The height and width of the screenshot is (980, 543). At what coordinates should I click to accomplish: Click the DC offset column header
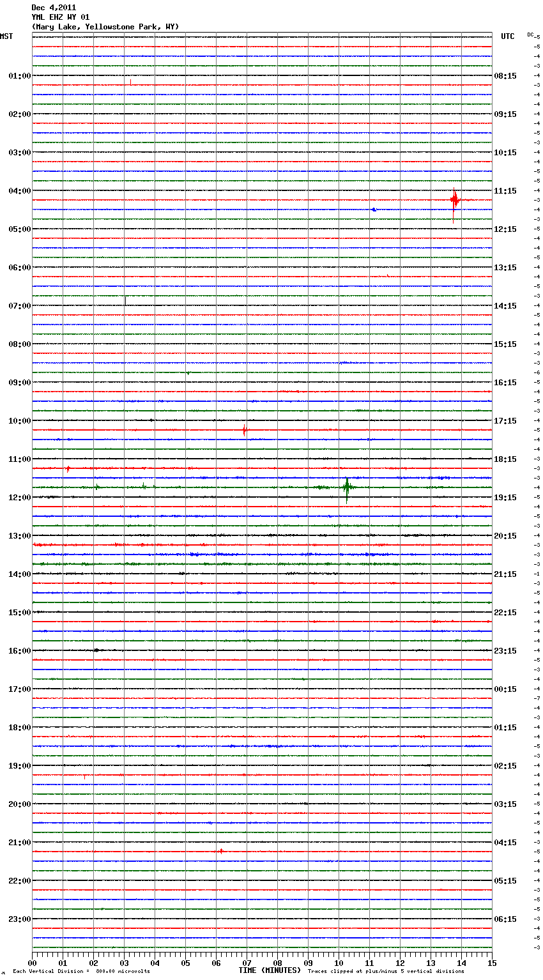click(x=530, y=34)
